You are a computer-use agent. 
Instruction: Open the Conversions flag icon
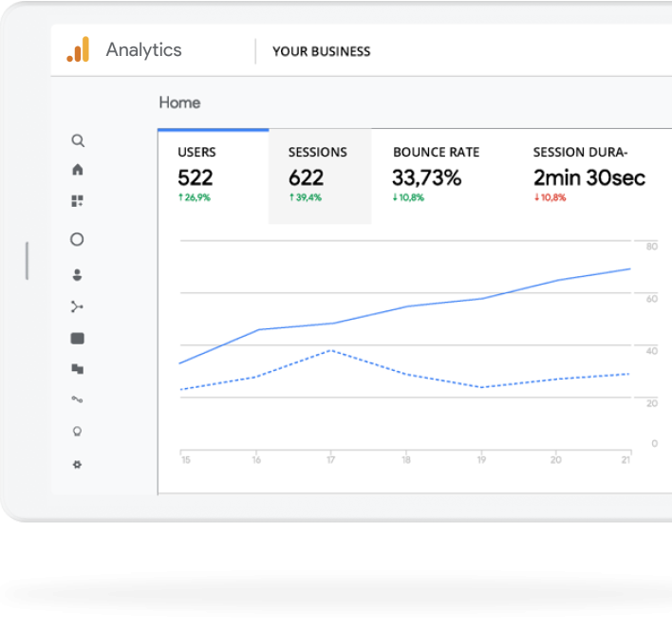coord(78,369)
